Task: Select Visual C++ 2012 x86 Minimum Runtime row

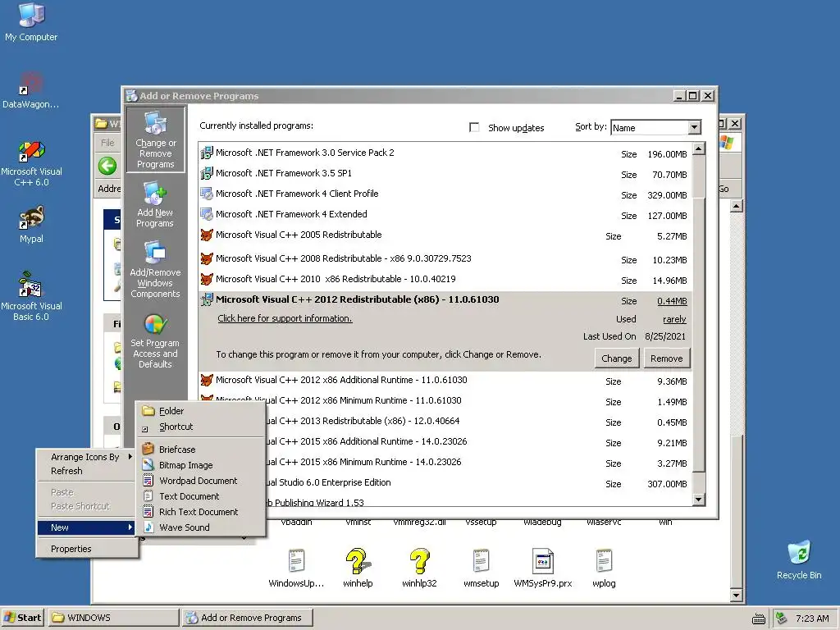Action: pos(445,401)
